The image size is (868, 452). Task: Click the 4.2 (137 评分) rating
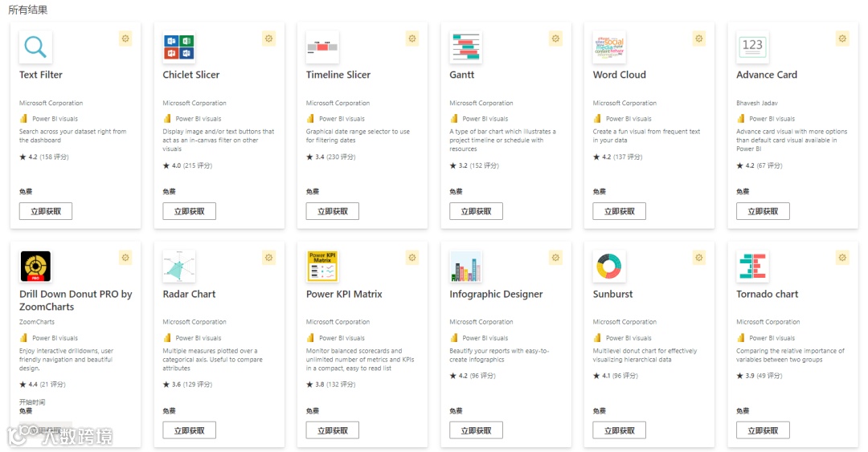coord(618,157)
